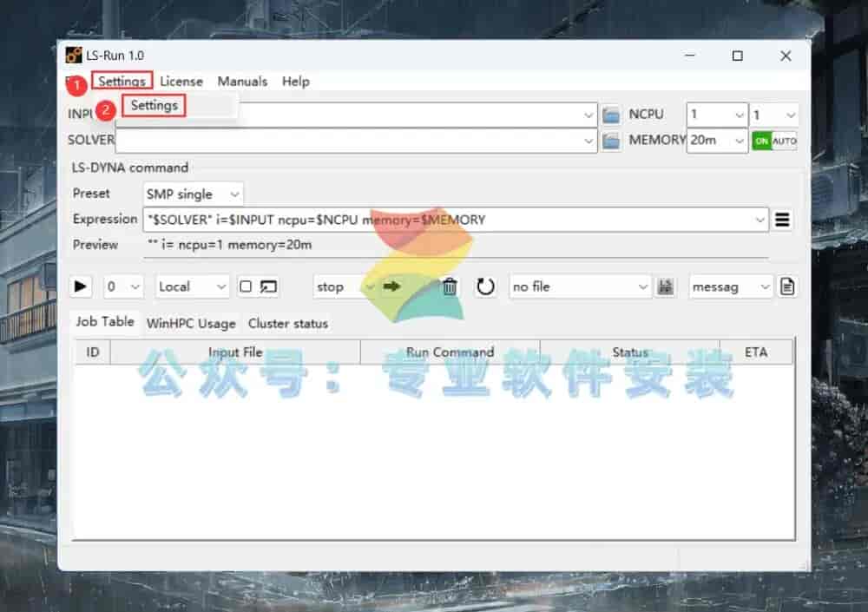Open the Preset SMP single dropdown
The image size is (868, 612).
click(193, 194)
